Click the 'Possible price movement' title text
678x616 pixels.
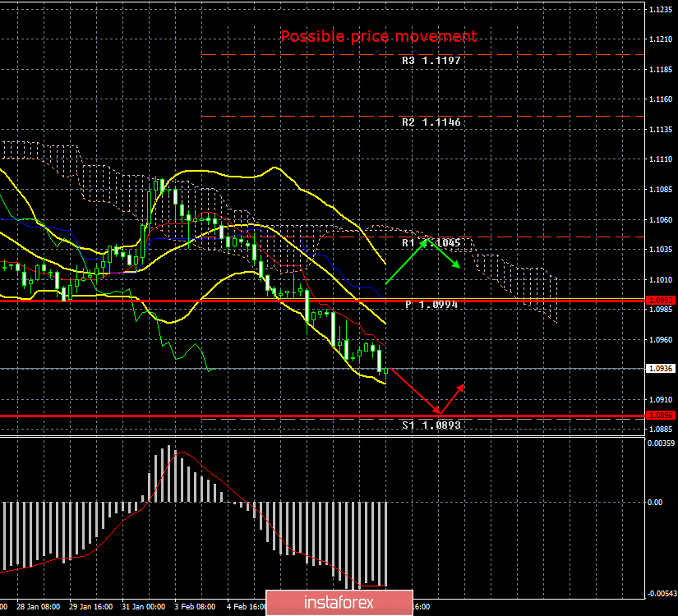[378, 36]
